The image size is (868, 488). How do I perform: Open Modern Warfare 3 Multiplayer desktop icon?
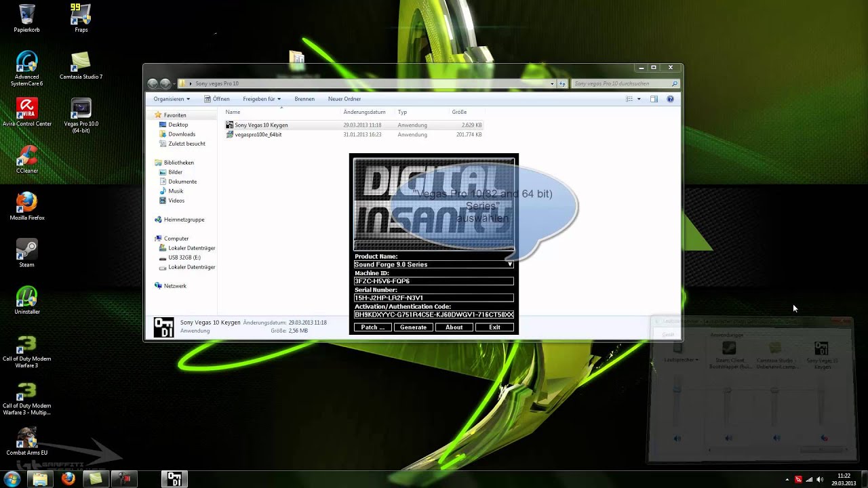coord(27,399)
